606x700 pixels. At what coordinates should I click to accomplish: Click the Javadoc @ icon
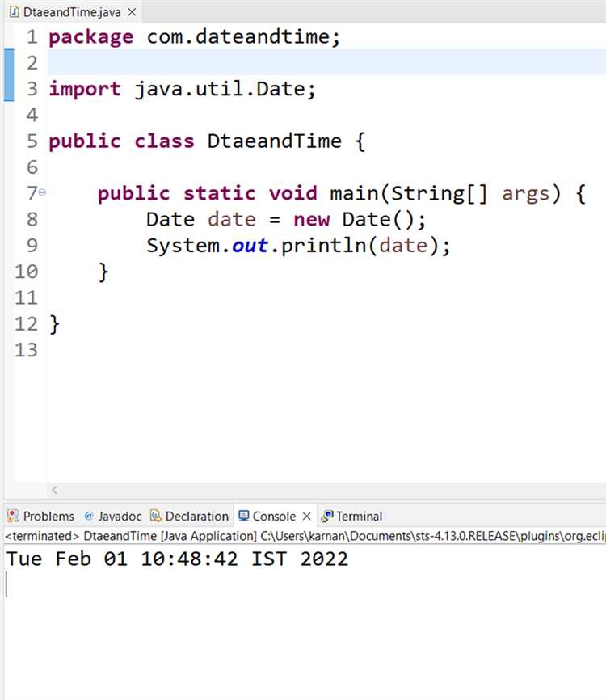point(89,516)
